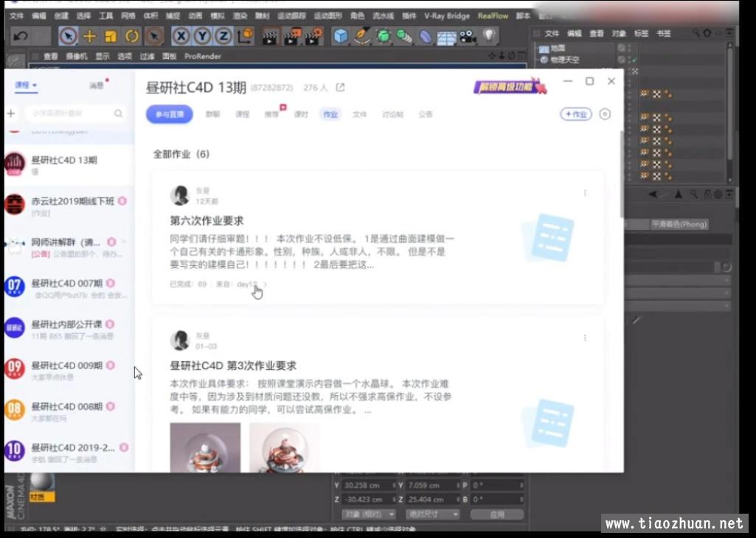Open the 第六次作业要求 assignment
This screenshot has height=538, width=756.
point(207,221)
